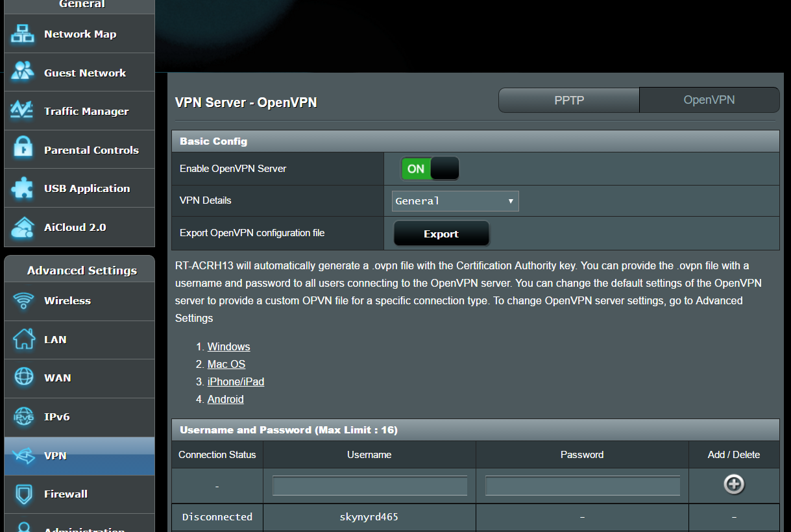
Task: Click the Password column header
Action: 582,455
